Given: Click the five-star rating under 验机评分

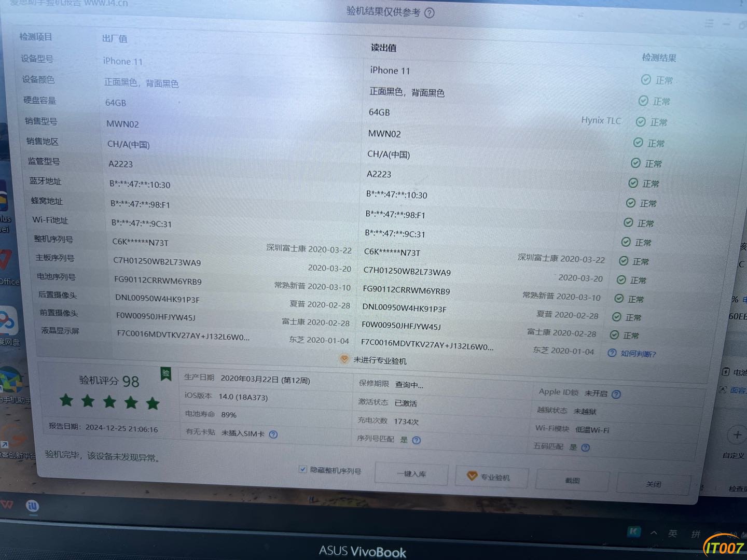Looking at the screenshot, I should click(x=109, y=401).
